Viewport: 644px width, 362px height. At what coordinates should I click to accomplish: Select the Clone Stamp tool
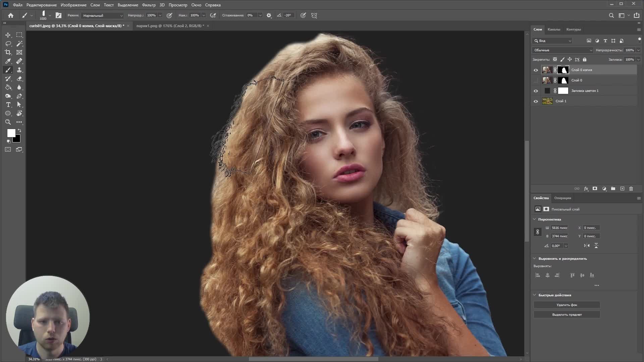coord(19,70)
